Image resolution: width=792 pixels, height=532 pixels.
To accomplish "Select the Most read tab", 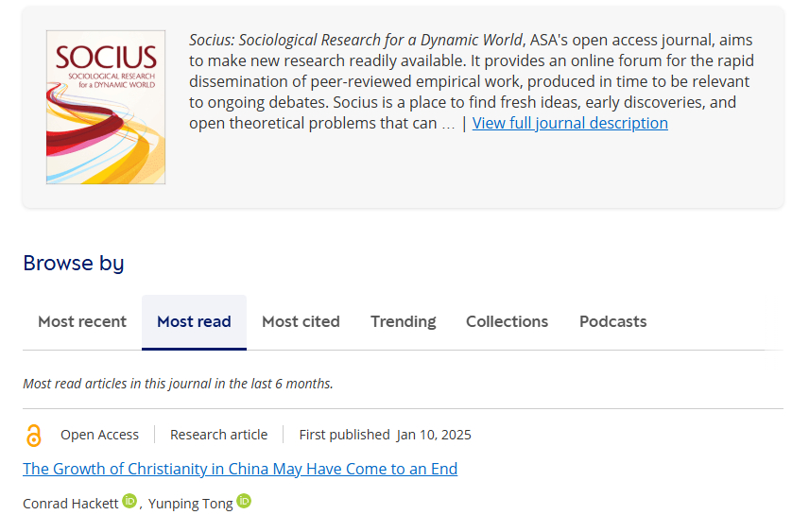I will click(x=194, y=321).
